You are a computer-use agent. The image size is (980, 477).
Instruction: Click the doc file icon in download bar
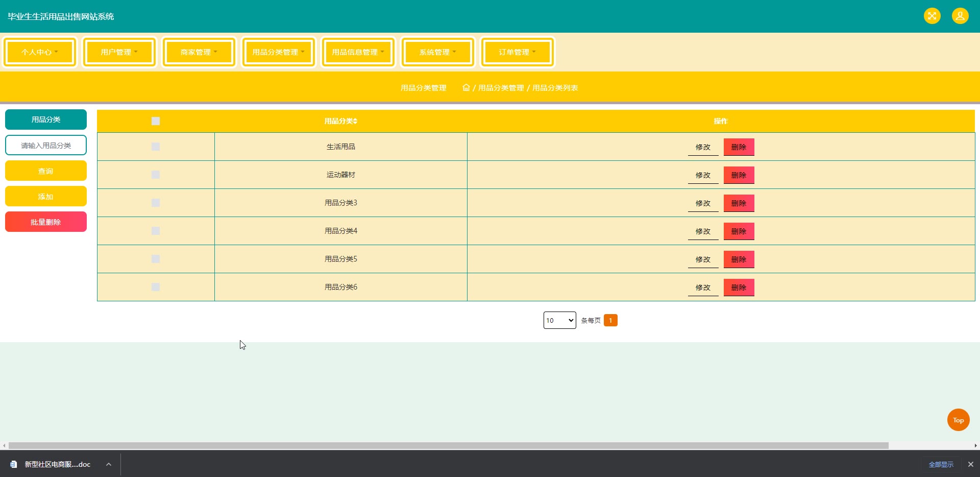pos(14,464)
